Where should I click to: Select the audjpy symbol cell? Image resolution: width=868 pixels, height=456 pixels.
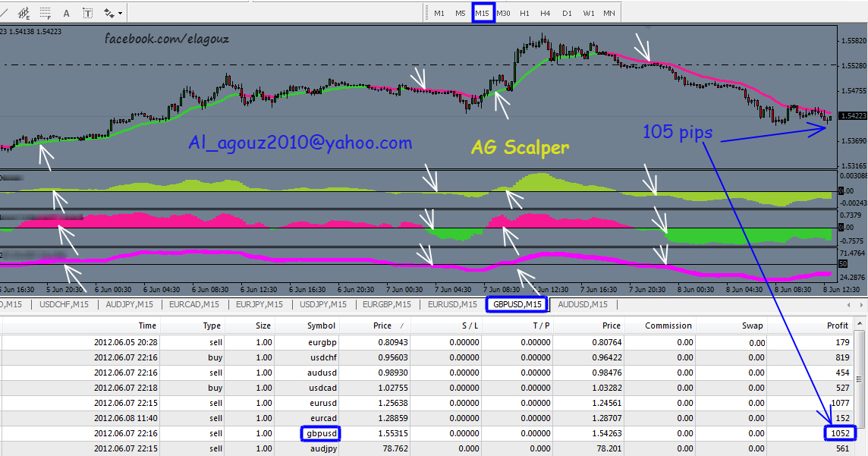click(x=324, y=449)
